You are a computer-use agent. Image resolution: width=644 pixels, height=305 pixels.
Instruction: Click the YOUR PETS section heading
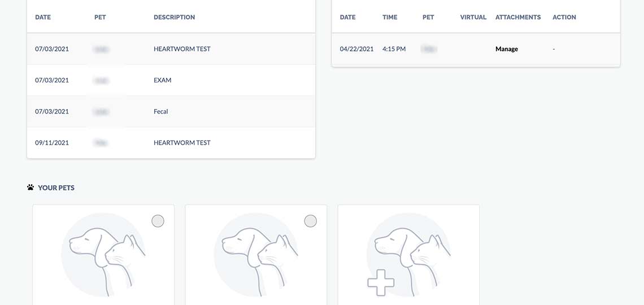[x=56, y=188]
